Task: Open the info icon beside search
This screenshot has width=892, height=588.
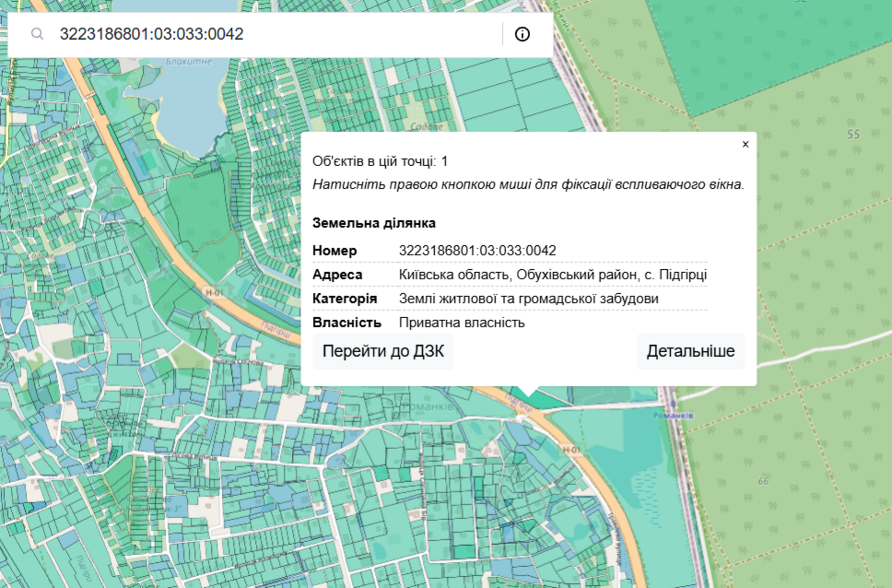Action: [522, 34]
